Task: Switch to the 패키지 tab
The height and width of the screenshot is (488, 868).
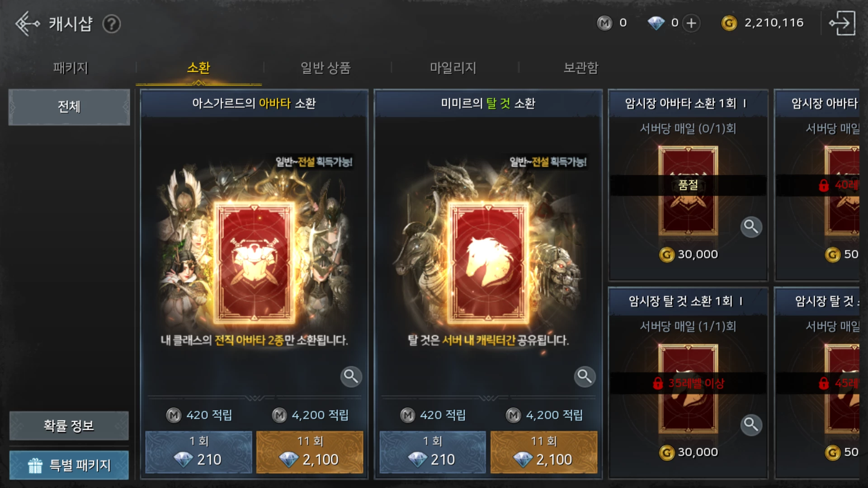Action: click(x=71, y=68)
